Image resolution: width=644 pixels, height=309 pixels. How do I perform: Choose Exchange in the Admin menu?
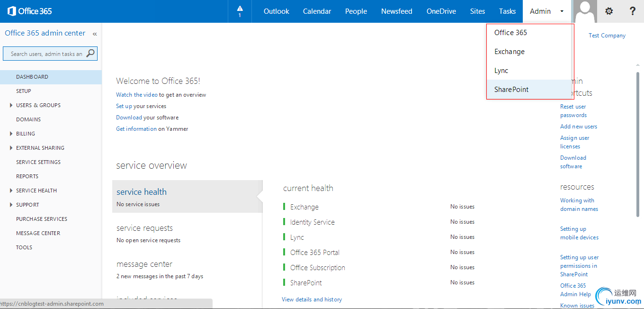tap(510, 52)
